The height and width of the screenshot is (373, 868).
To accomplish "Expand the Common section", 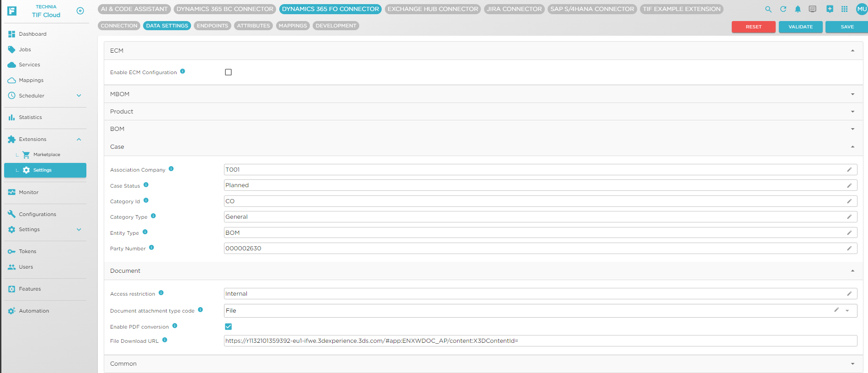I will point(852,364).
